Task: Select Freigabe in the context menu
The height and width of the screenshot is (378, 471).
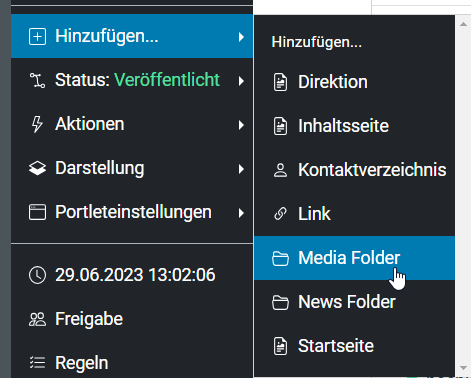Action: (x=132, y=319)
